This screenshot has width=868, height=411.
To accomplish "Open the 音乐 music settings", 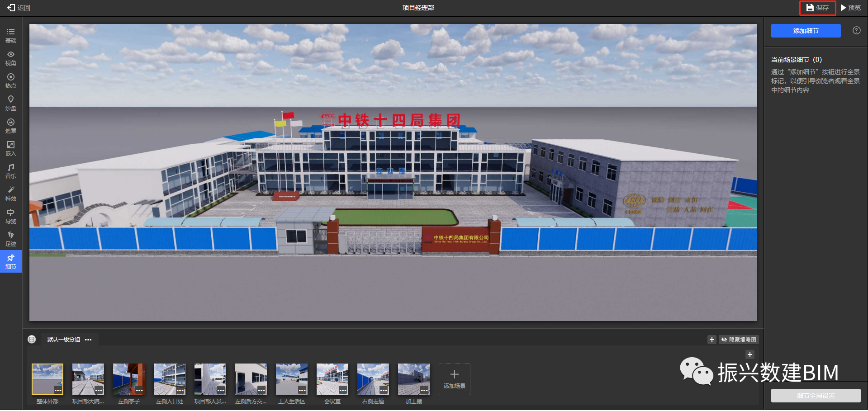I will coord(11,171).
